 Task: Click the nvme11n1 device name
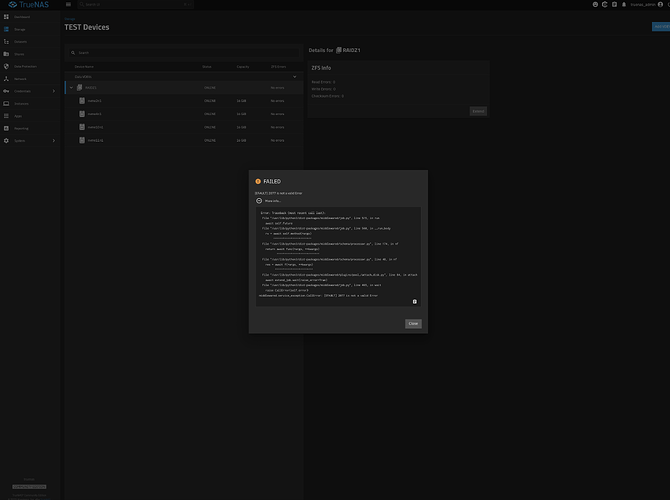[95, 140]
